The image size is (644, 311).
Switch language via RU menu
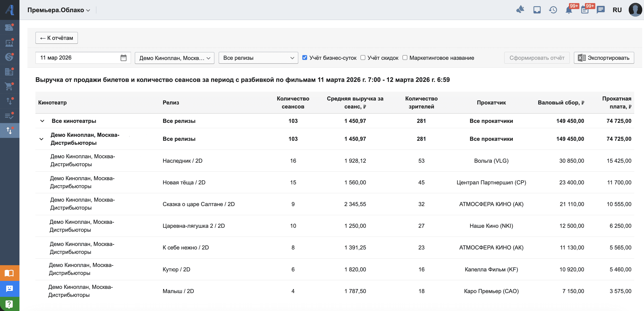617,10
